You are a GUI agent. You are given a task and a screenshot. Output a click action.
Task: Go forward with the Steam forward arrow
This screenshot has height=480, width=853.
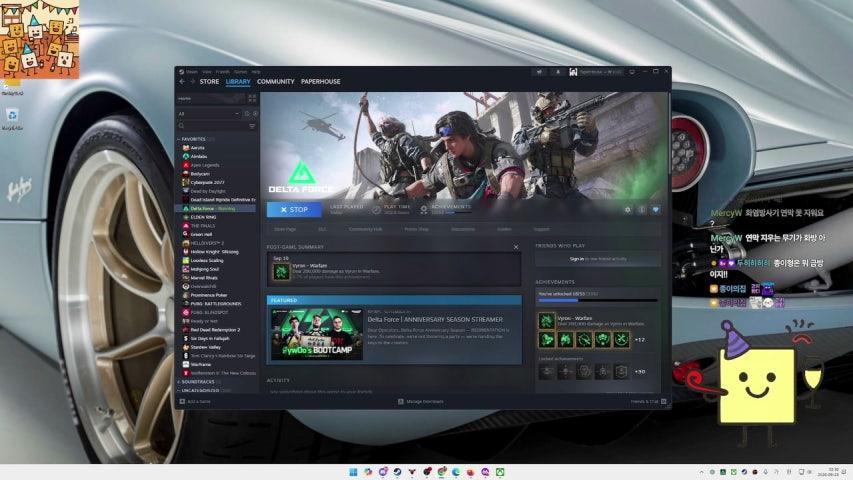click(x=192, y=82)
